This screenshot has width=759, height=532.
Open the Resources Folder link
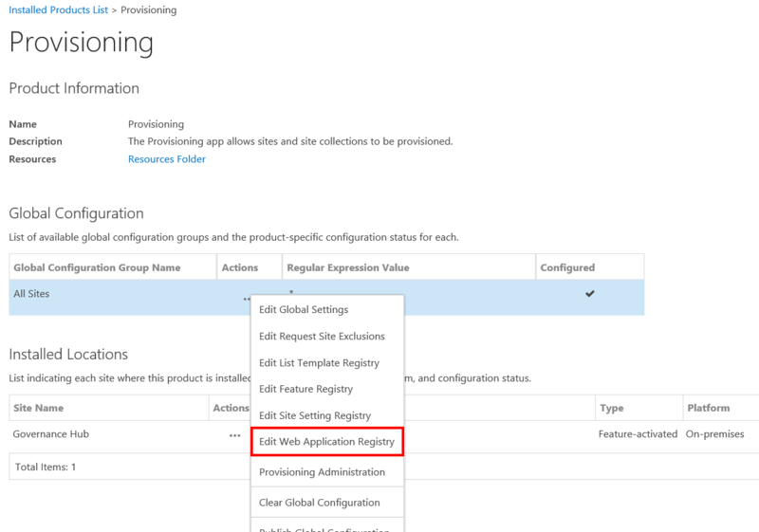[x=166, y=159]
